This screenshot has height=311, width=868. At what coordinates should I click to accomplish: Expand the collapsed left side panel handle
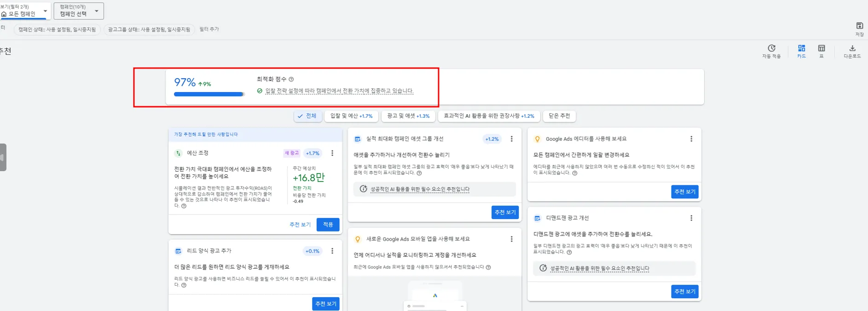click(x=3, y=157)
